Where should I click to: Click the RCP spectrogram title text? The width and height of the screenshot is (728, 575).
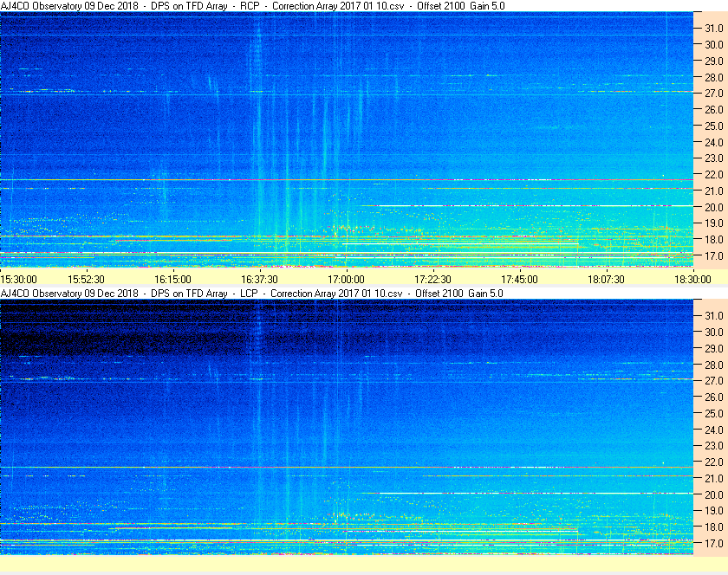252,6
